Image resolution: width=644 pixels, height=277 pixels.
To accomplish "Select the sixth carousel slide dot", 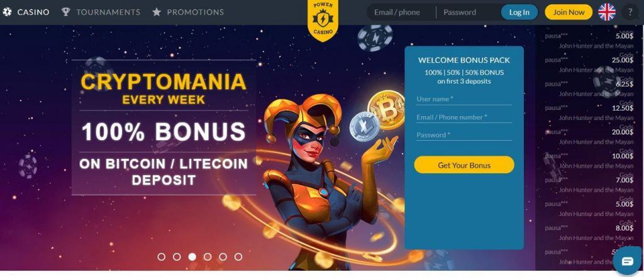I will [x=238, y=257].
